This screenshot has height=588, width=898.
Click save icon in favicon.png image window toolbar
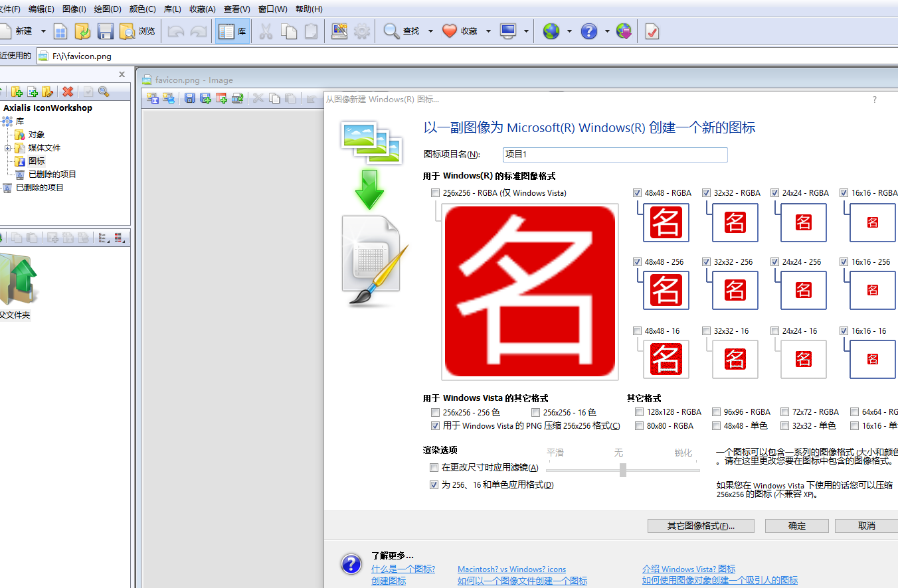click(190, 98)
